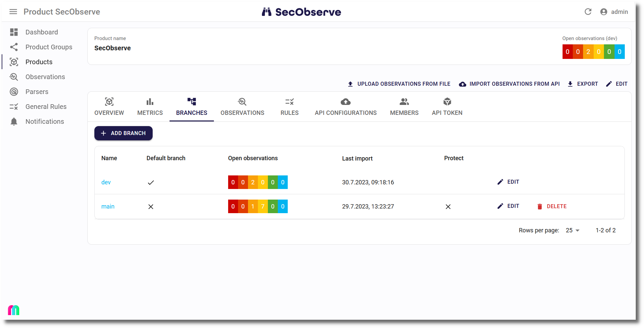
Task: Open the dev branch link
Action: (x=106, y=182)
